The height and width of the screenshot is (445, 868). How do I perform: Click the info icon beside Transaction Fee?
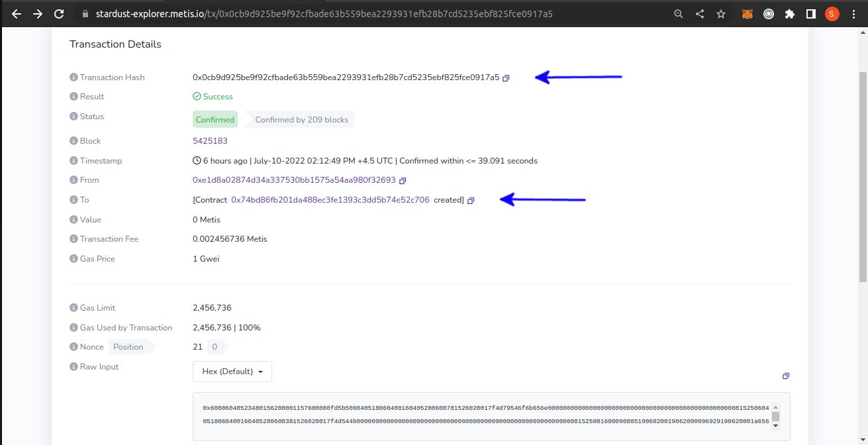(73, 239)
